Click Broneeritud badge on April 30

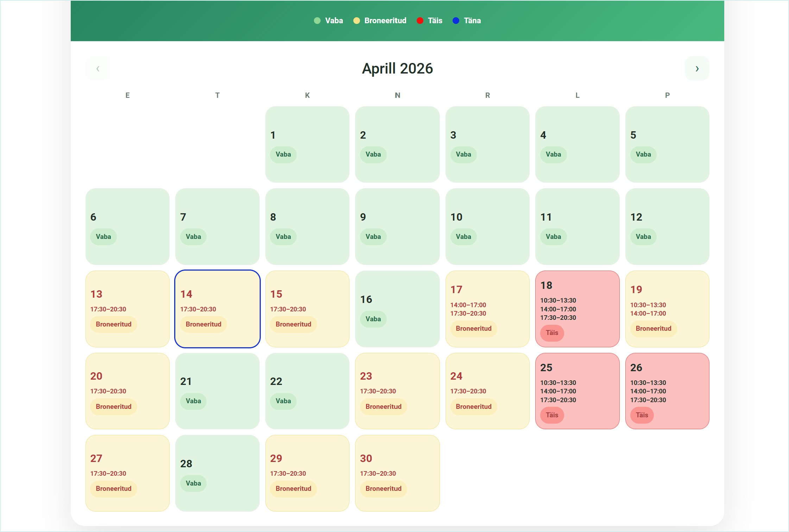(383, 488)
